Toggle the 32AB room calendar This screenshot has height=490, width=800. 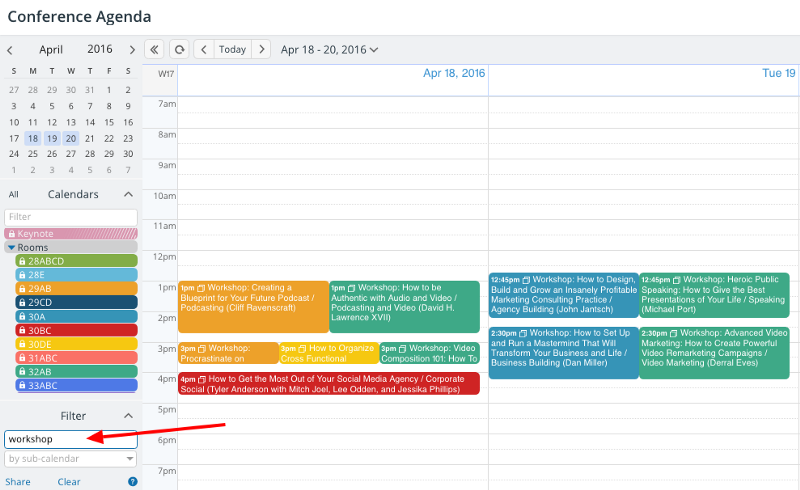click(77, 372)
